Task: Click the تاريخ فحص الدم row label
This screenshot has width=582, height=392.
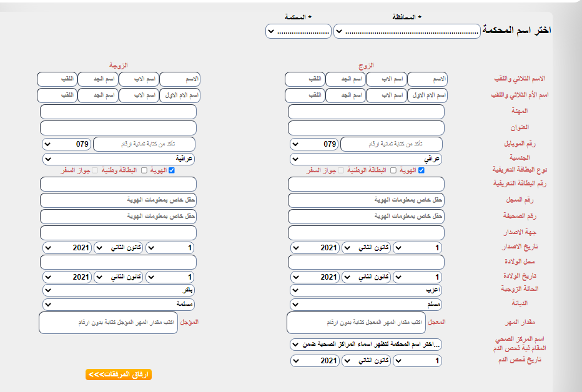Action: point(520,360)
